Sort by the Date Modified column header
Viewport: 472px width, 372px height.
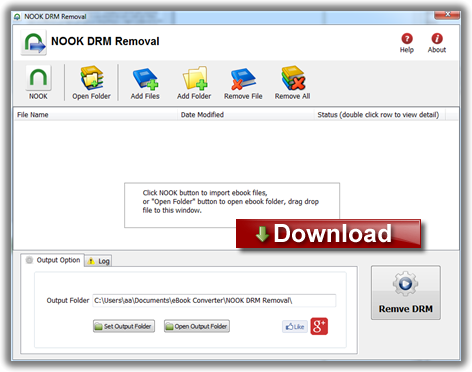pos(246,115)
